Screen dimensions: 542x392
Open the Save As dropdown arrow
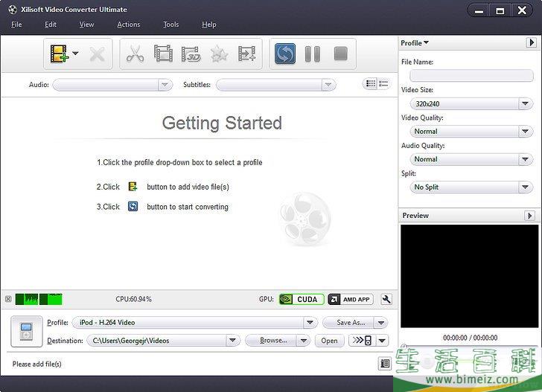381,323
